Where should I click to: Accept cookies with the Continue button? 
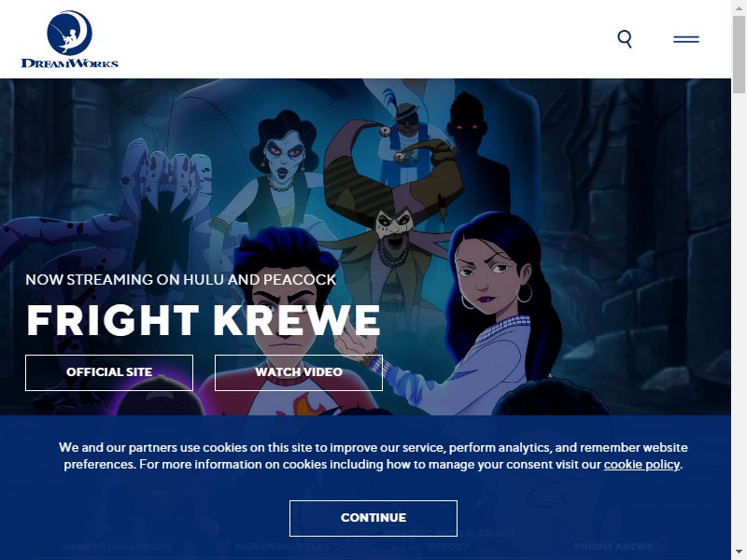(373, 518)
